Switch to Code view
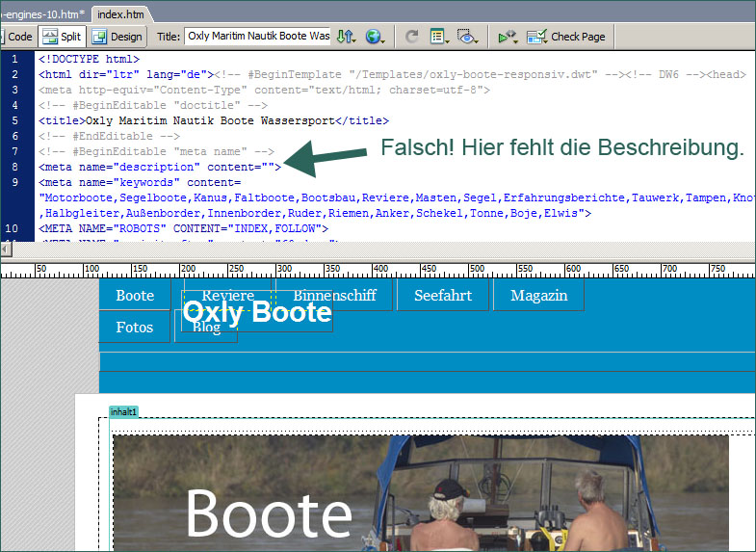The image size is (756, 552). point(17,37)
